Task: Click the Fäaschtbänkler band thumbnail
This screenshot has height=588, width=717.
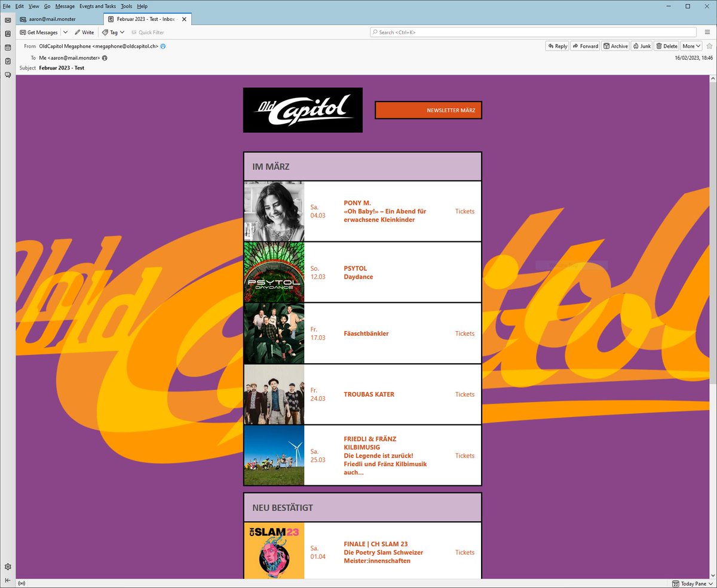Action: coord(274,333)
